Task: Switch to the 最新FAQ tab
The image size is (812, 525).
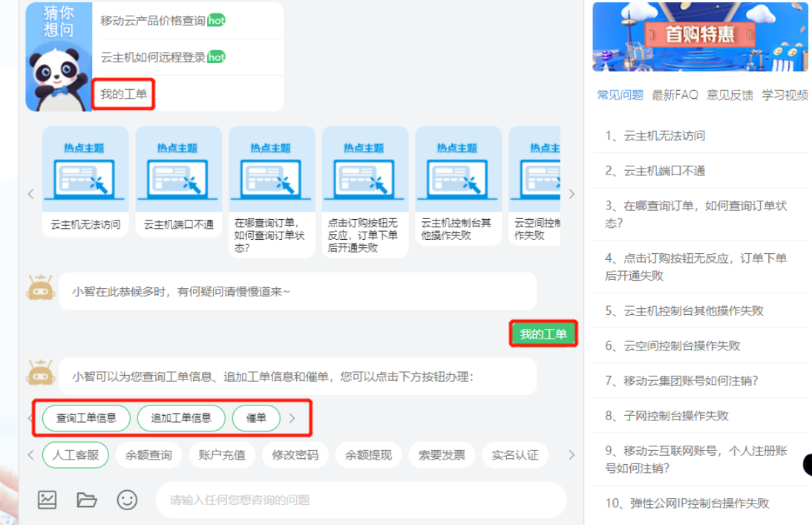Action: point(675,95)
